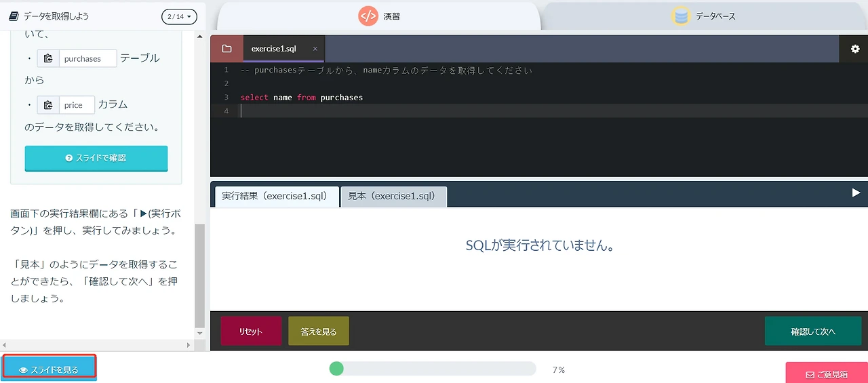Open slides with スライドを見る button

coord(49,369)
